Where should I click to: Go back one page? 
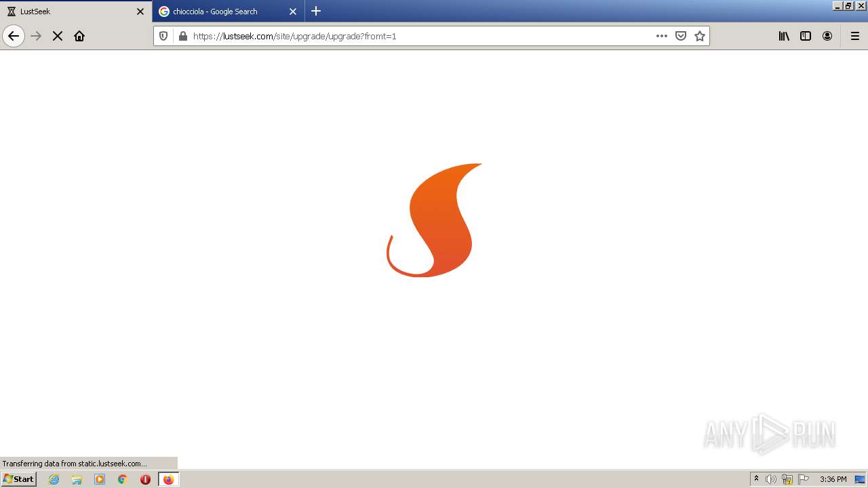pyautogui.click(x=14, y=36)
